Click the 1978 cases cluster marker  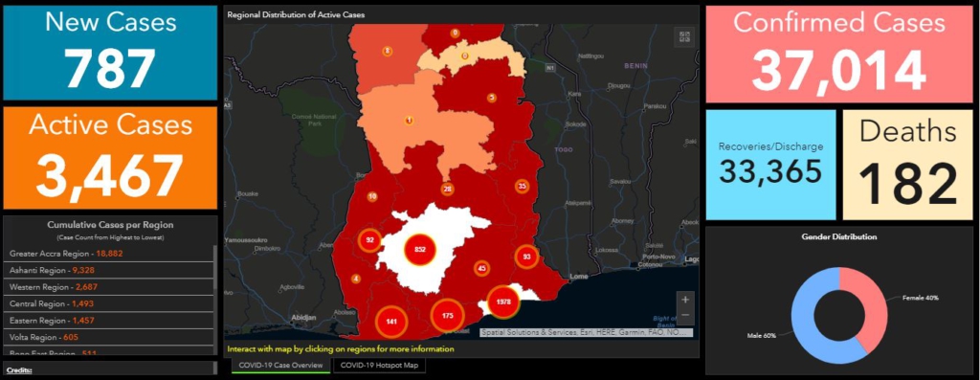pyautogui.click(x=503, y=302)
